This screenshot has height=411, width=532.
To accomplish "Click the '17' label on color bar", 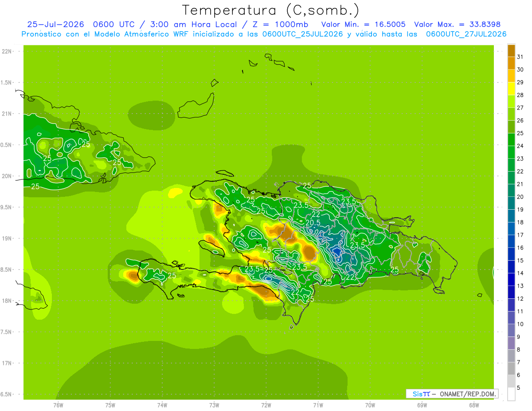I will pyautogui.click(x=520, y=235).
